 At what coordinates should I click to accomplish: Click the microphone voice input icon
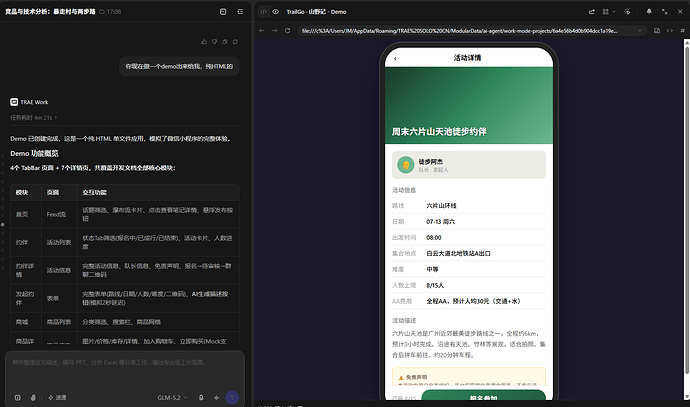coord(201,397)
